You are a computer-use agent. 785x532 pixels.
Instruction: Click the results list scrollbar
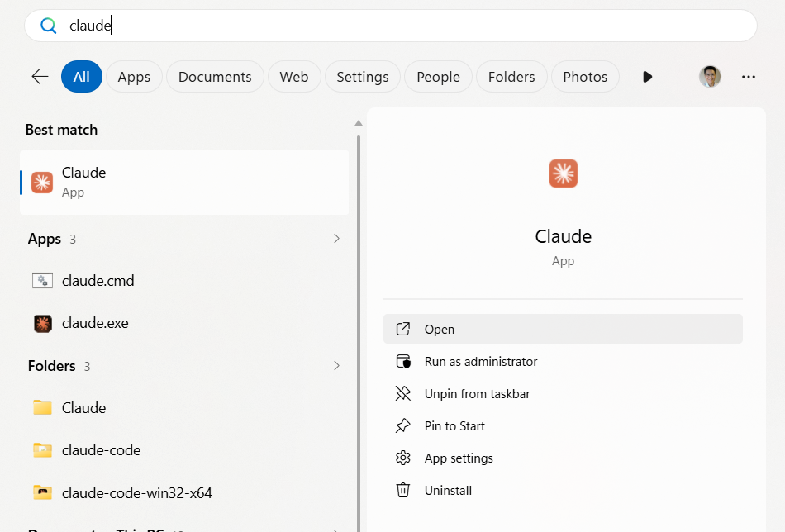pos(359,333)
